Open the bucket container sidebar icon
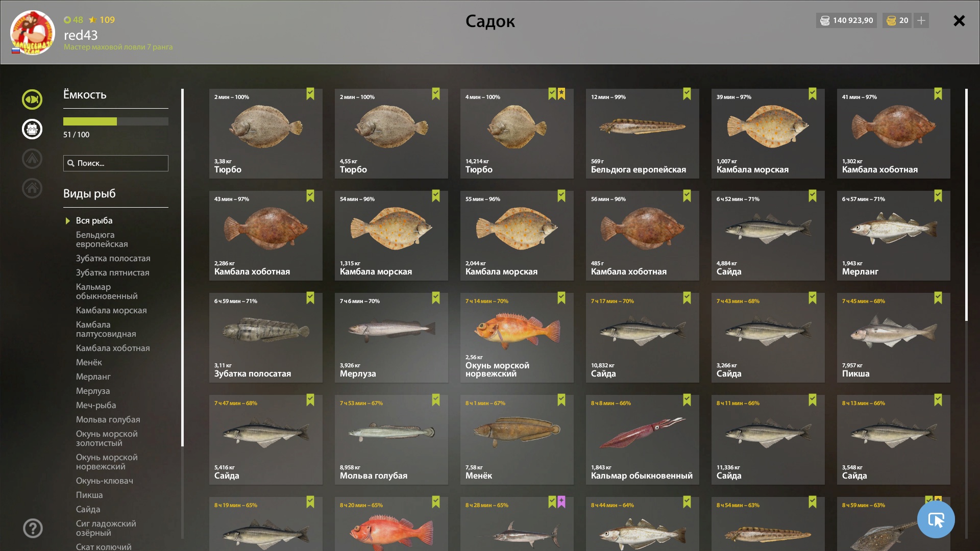The width and height of the screenshot is (980, 551). 32,129
